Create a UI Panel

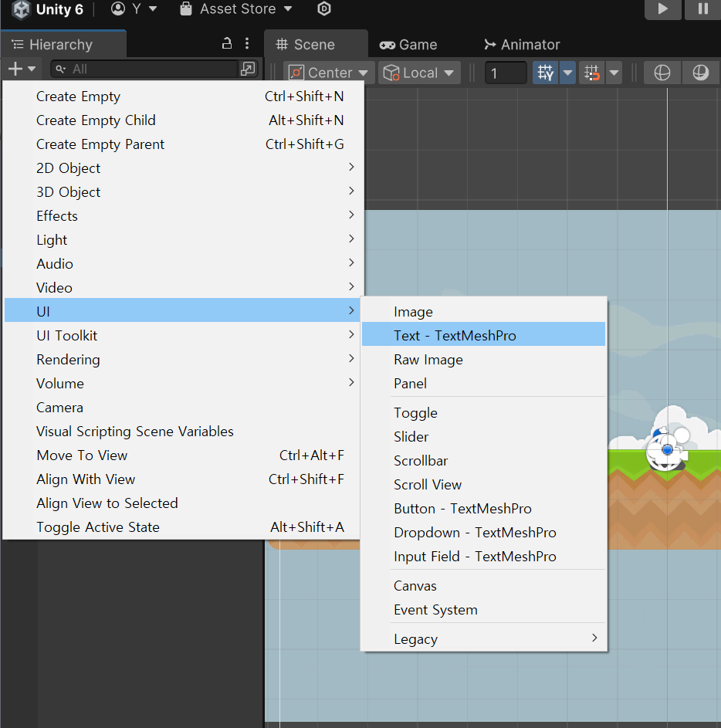(x=483, y=384)
